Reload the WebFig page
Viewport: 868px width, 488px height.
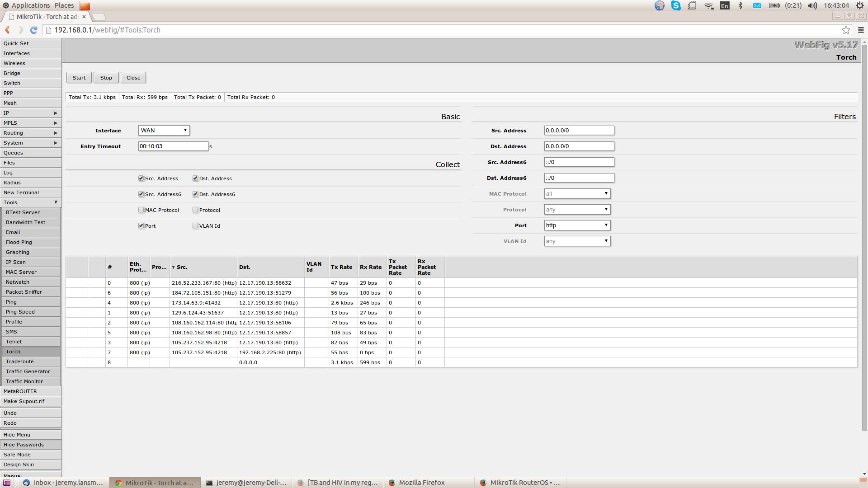[x=33, y=30]
